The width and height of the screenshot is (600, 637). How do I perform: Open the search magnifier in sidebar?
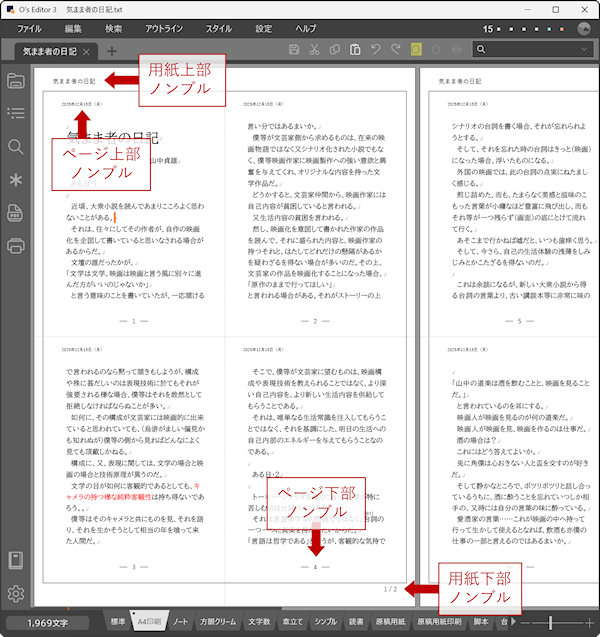point(16,147)
